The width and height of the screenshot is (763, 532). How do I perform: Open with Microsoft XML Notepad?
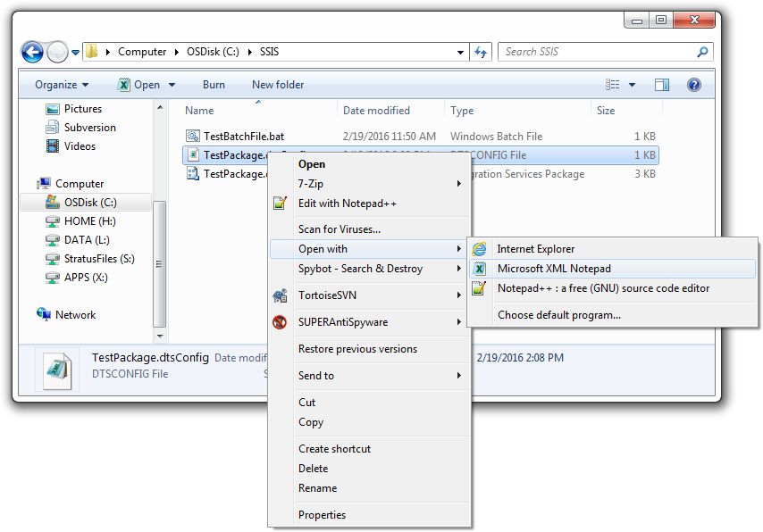[612, 269]
